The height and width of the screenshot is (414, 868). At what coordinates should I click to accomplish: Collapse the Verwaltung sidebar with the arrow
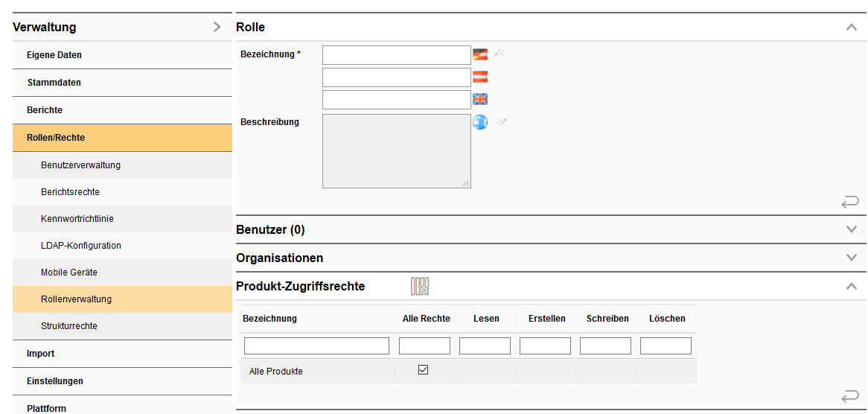(x=217, y=28)
